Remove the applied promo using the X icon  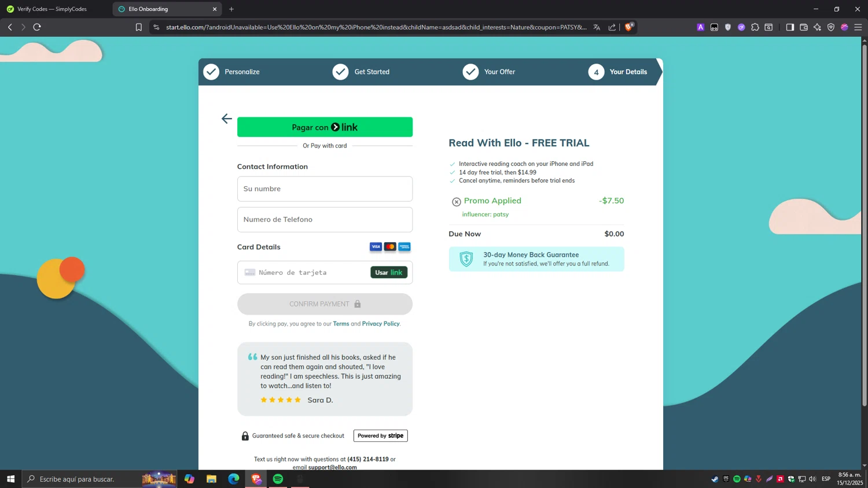click(457, 202)
